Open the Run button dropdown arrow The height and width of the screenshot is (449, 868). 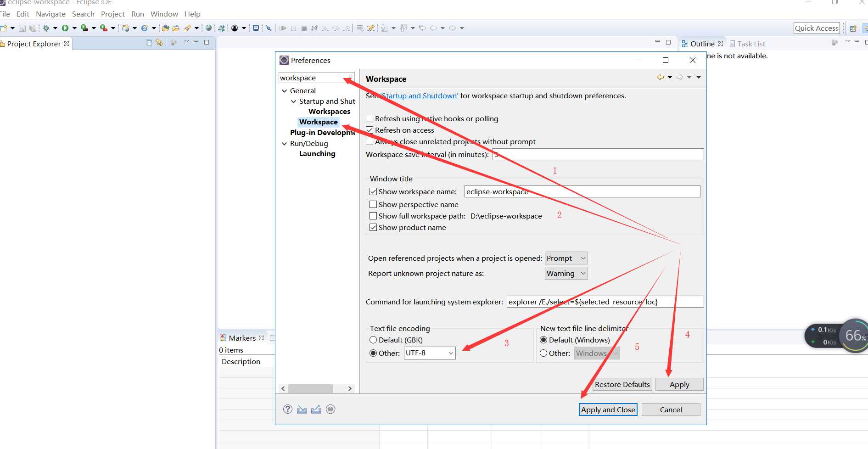point(74,28)
